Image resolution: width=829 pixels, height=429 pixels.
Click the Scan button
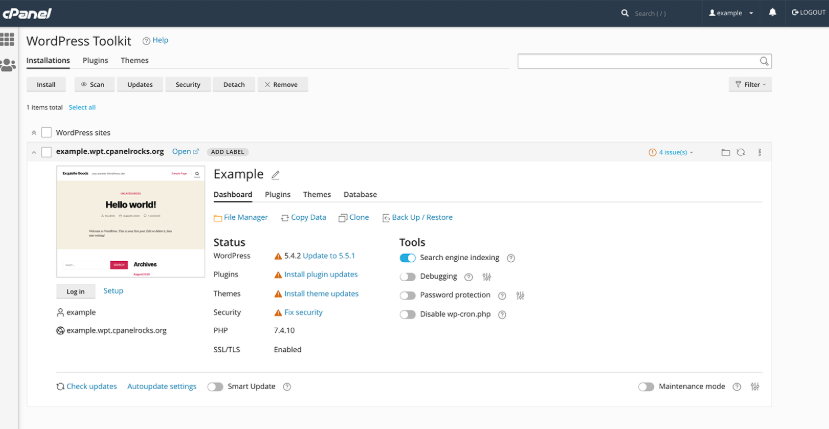94,85
